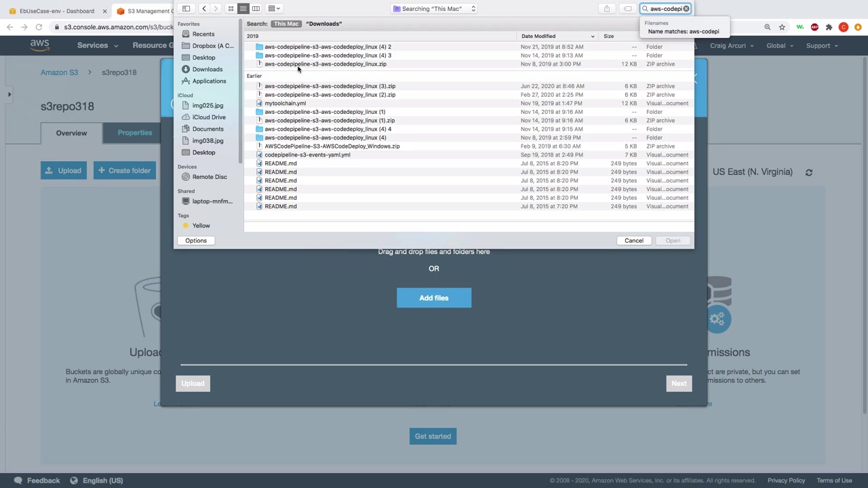
Task: Click the Options button in file dialog
Action: tap(196, 241)
